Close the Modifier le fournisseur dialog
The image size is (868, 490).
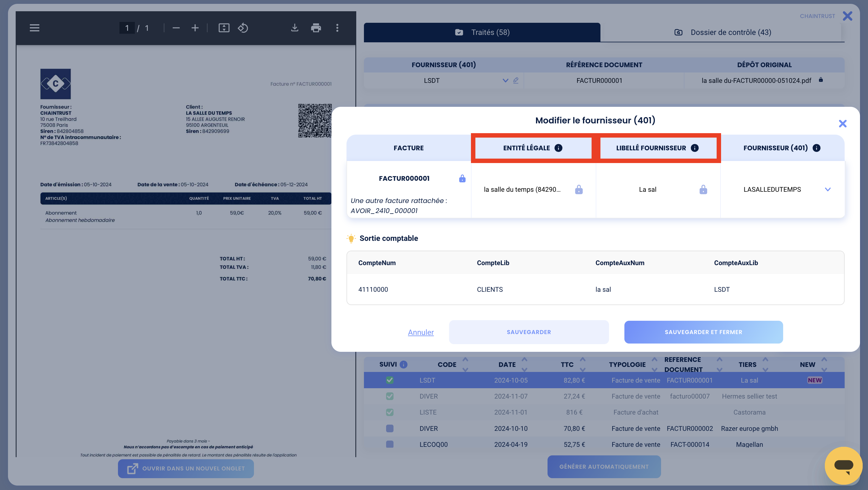[842, 124]
